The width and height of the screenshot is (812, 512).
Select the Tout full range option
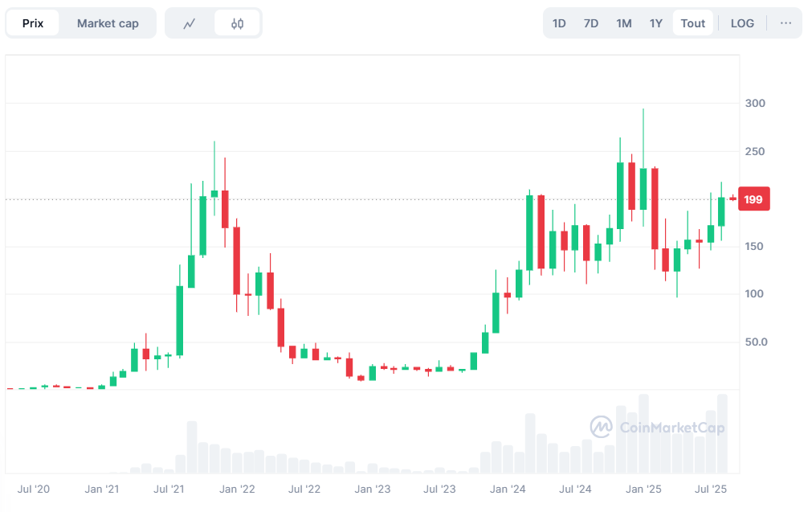click(x=692, y=23)
